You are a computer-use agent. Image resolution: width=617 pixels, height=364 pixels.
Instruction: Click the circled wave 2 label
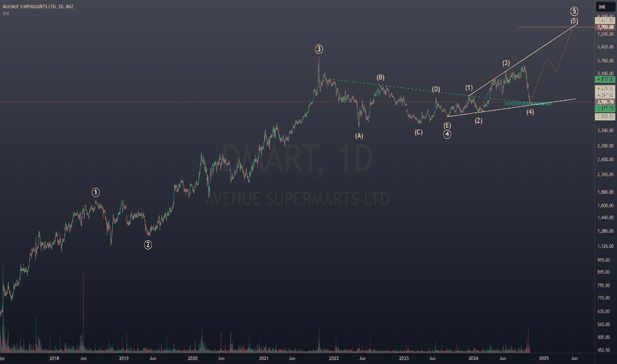click(x=148, y=245)
